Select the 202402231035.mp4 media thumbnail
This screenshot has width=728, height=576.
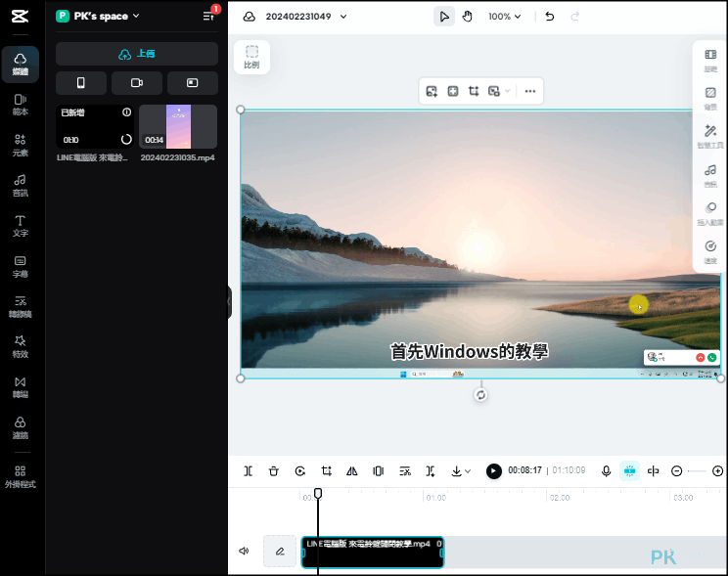point(178,126)
